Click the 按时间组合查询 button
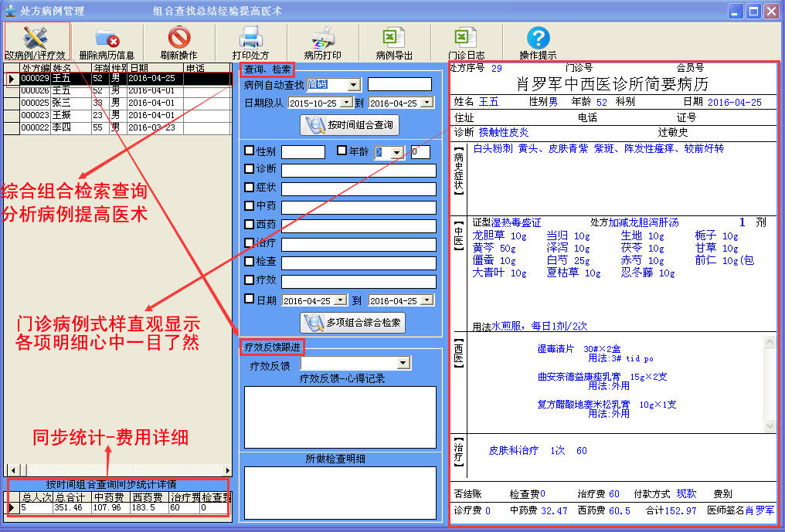 (349, 125)
